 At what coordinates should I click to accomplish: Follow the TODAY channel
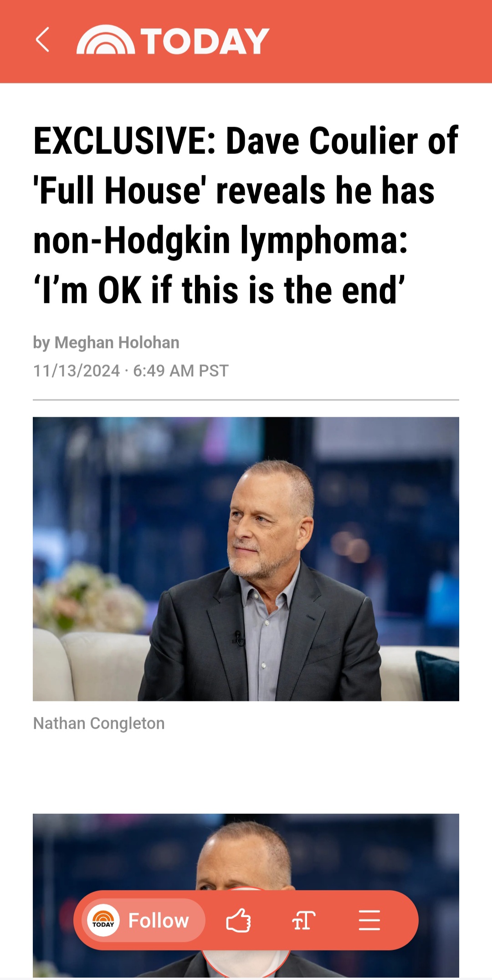(x=159, y=920)
